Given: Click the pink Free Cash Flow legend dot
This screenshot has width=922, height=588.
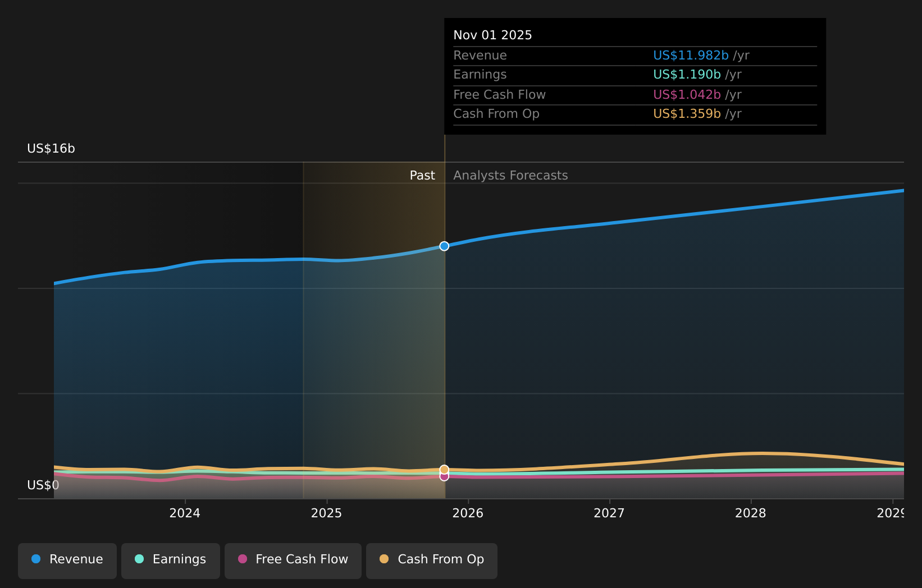Looking at the screenshot, I should (x=242, y=559).
